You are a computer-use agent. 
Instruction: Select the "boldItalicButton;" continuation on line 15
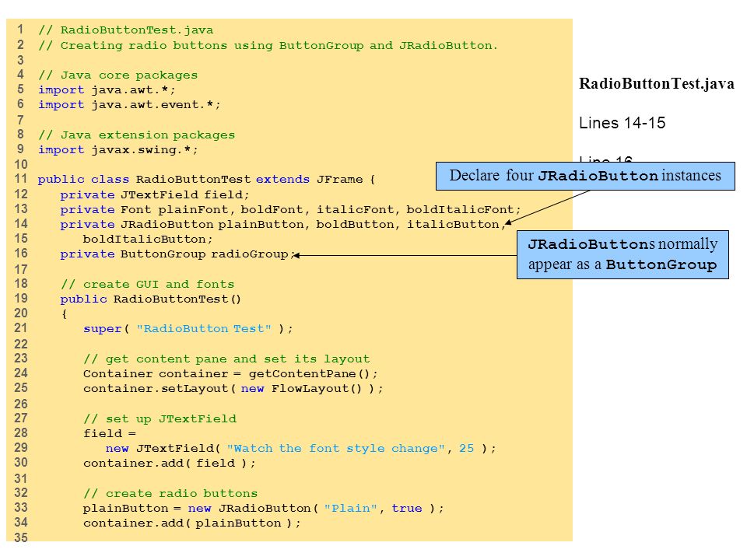point(148,239)
